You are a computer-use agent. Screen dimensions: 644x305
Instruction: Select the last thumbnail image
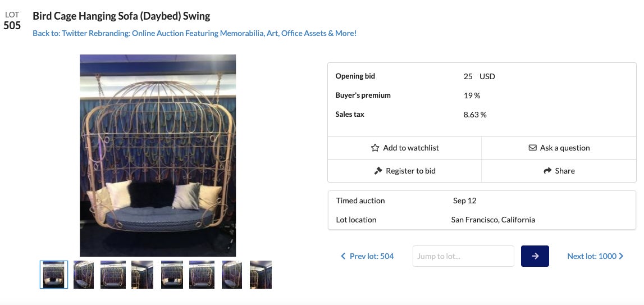click(x=261, y=275)
